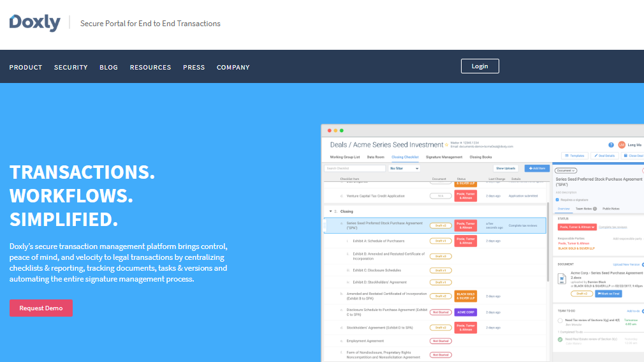Click Not Started pill for Disclosure Schedule row
Image resolution: width=644 pixels, height=362 pixels.
(441, 312)
